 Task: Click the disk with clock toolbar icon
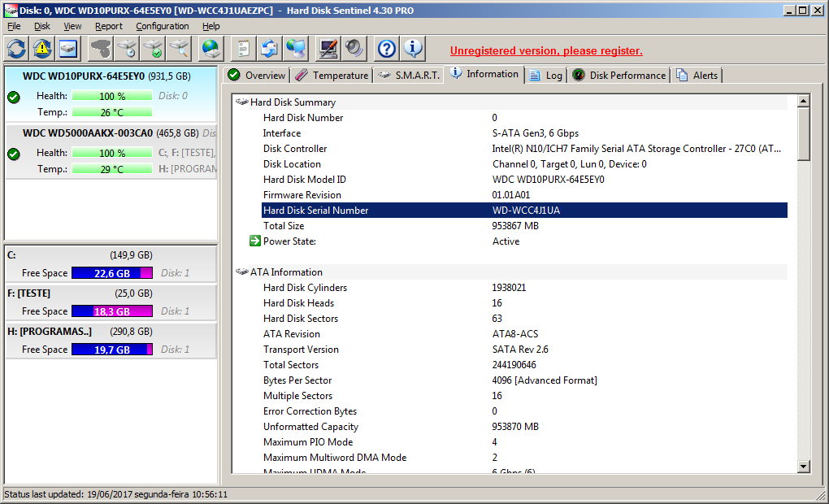point(127,50)
